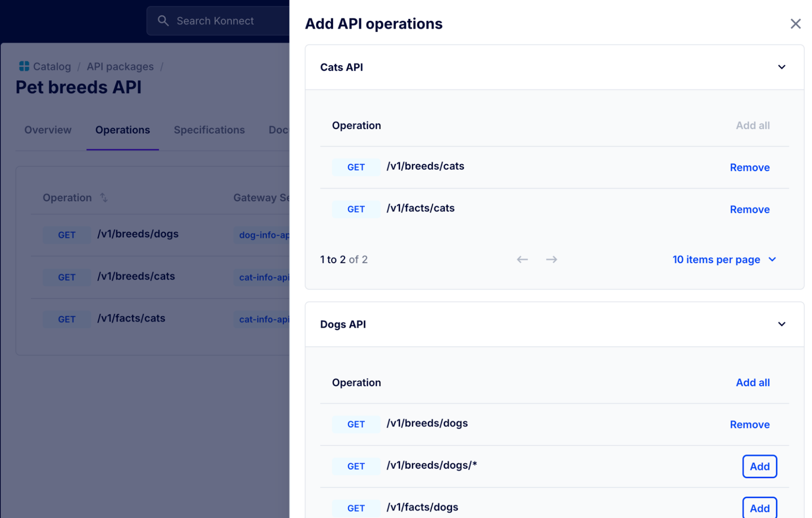Click Add all in Dogs API

pos(752,383)
